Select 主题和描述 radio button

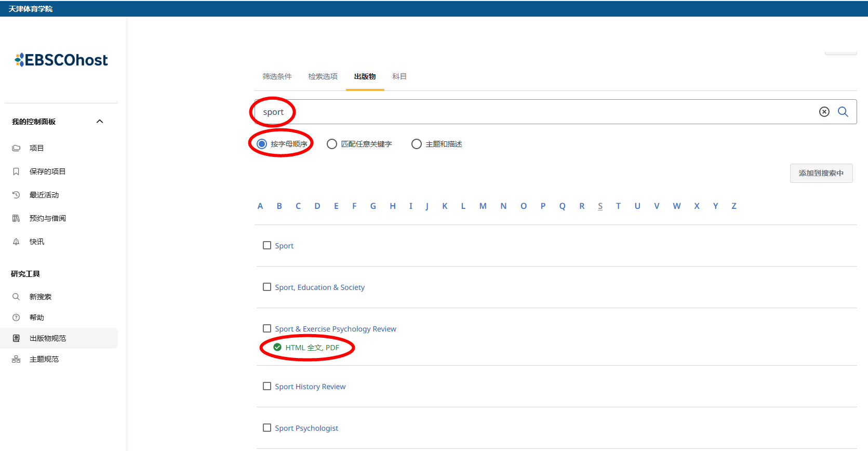point(416,144)
